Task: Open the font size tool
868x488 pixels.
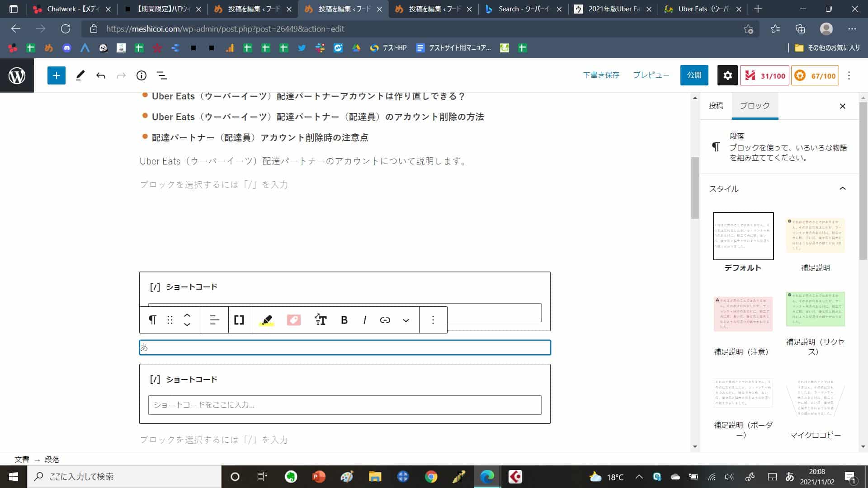Action: 321,320
